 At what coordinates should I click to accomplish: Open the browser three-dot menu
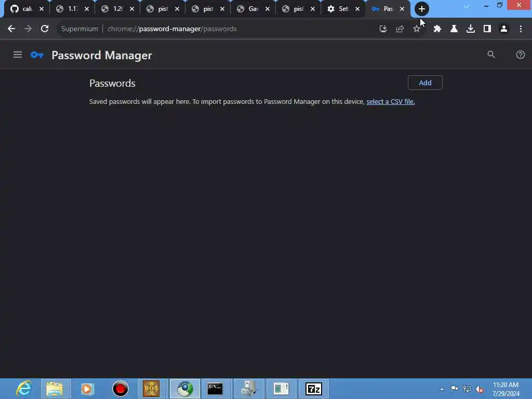[x=521, y=29]
